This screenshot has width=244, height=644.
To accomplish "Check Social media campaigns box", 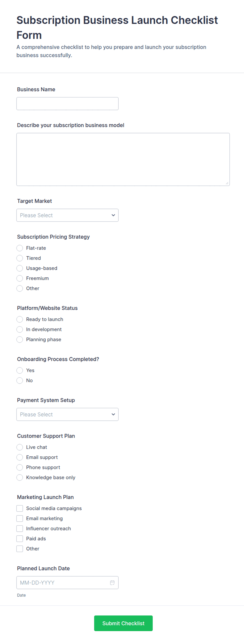I will [20, 508].
